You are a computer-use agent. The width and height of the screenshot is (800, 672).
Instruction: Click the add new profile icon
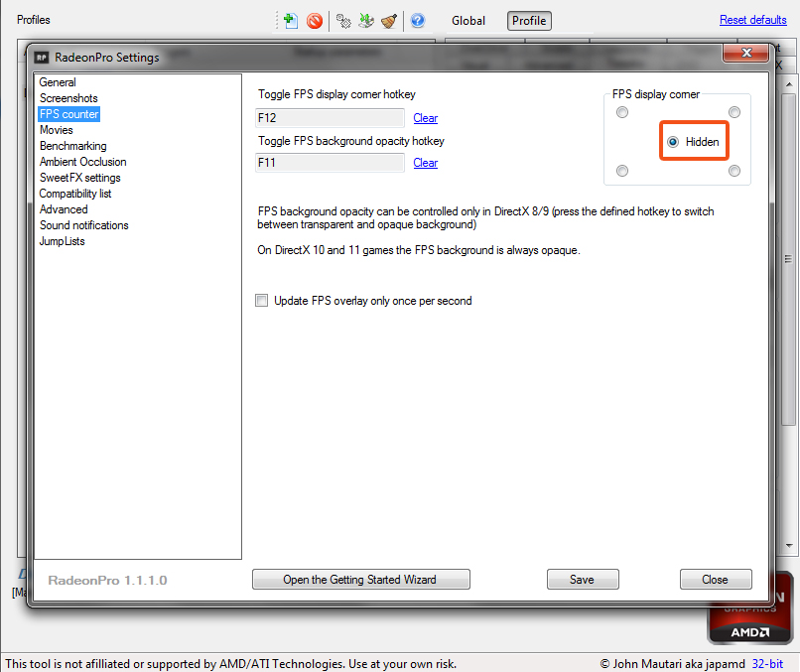pyautogui.click(x=290, y=21)
